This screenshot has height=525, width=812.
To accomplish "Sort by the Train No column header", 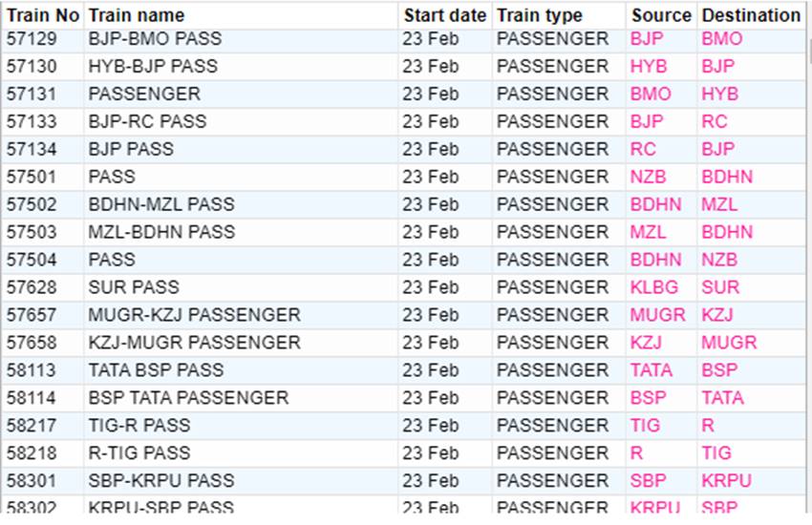I will click(x=42, y=15).
